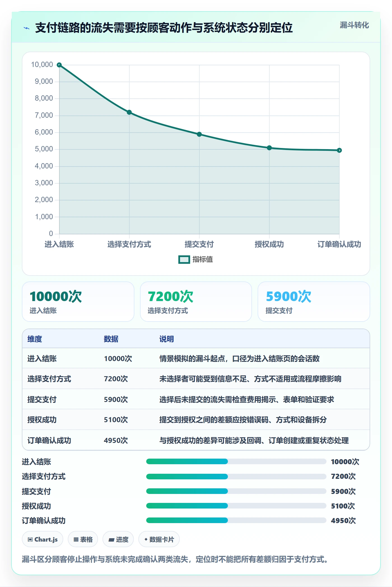Click the 7200次 cell in the table

tap(116, 379)
